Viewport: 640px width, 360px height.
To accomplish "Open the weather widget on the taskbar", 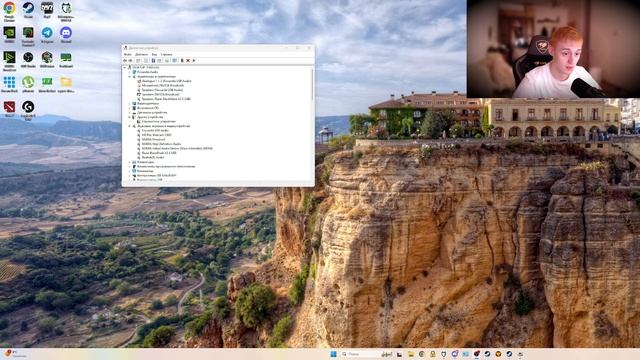I will coord(16,353).
